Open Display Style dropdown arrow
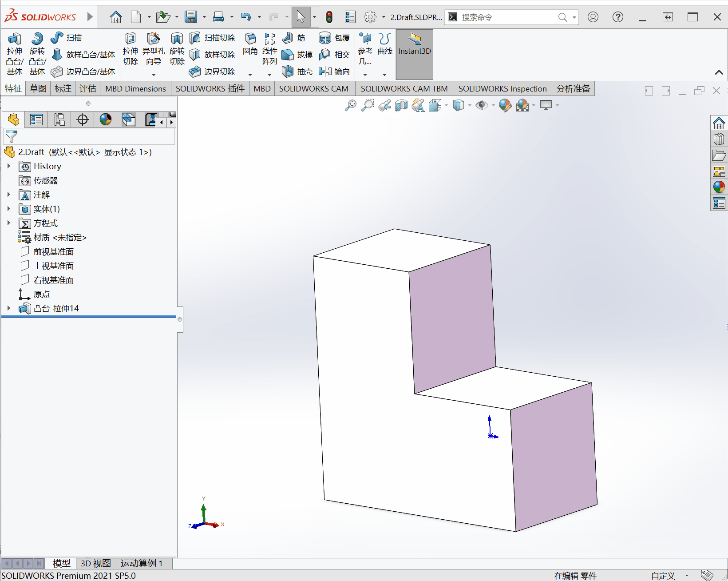 click(470, 105)
